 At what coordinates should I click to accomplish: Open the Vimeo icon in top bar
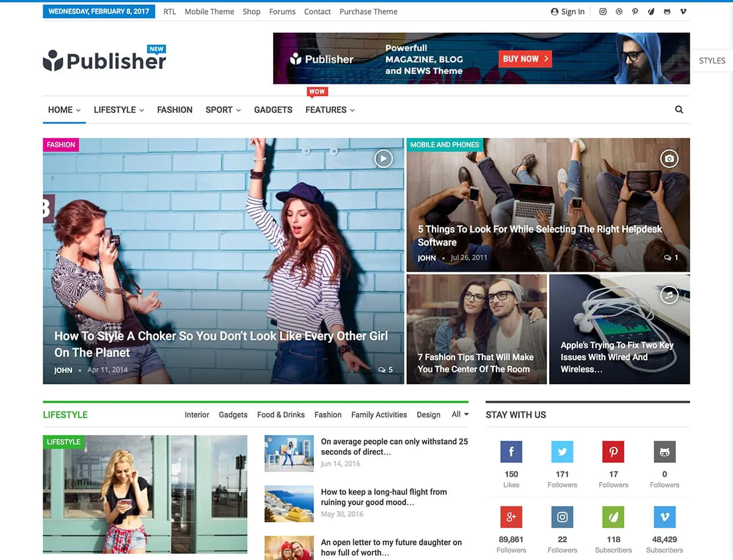point(683,12)
